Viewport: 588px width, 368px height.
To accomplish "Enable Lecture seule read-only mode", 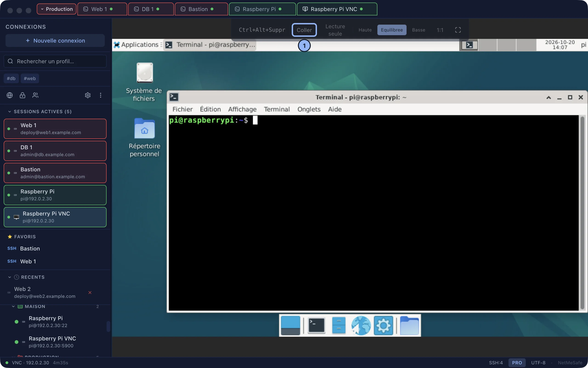I will coord(335,30).
